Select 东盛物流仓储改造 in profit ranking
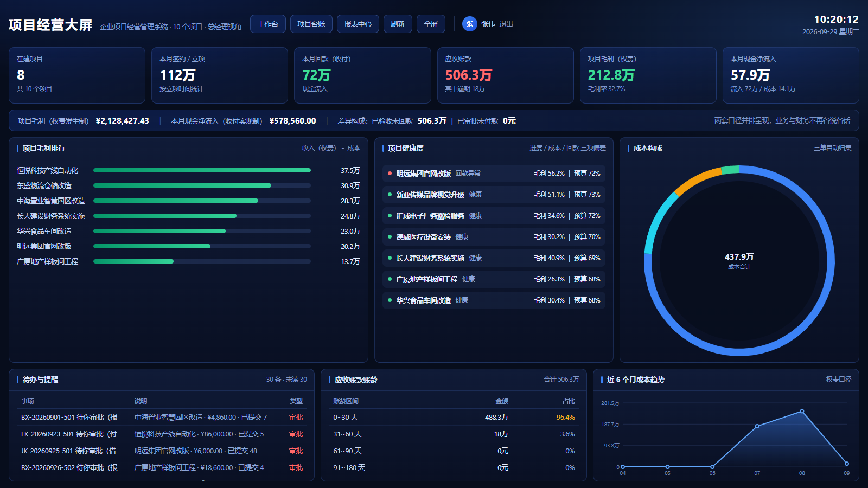Screen dimensions: 868x488 (188, 185)
